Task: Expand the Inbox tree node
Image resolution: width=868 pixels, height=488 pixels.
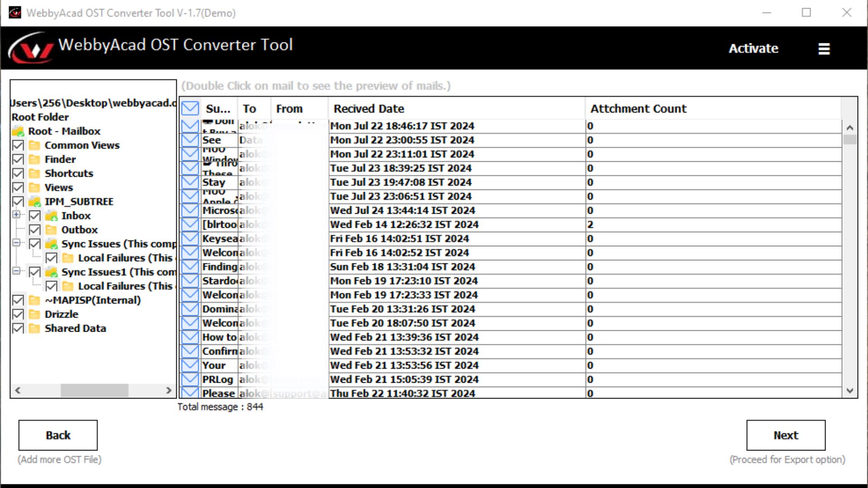Action: pyautogui.click(x=17, y=215)
